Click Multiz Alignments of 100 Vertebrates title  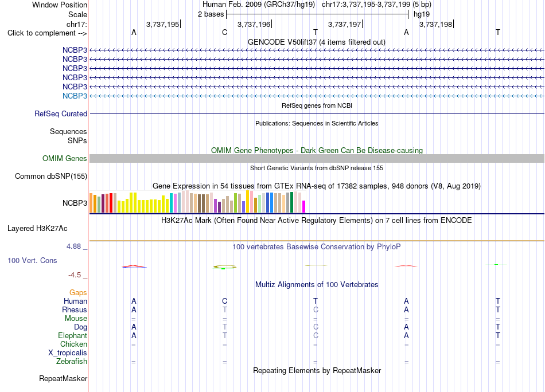[317, 284]
